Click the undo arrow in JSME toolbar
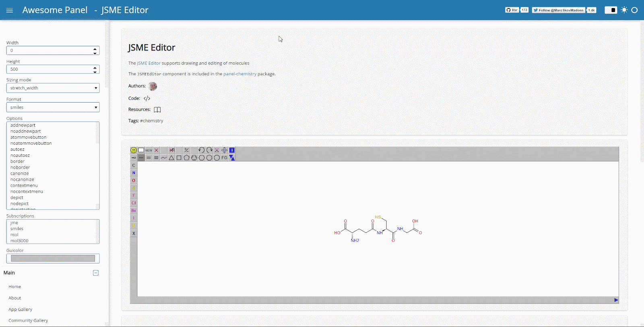Viewport: 644px width, 327px height. [x=202, y=150]
